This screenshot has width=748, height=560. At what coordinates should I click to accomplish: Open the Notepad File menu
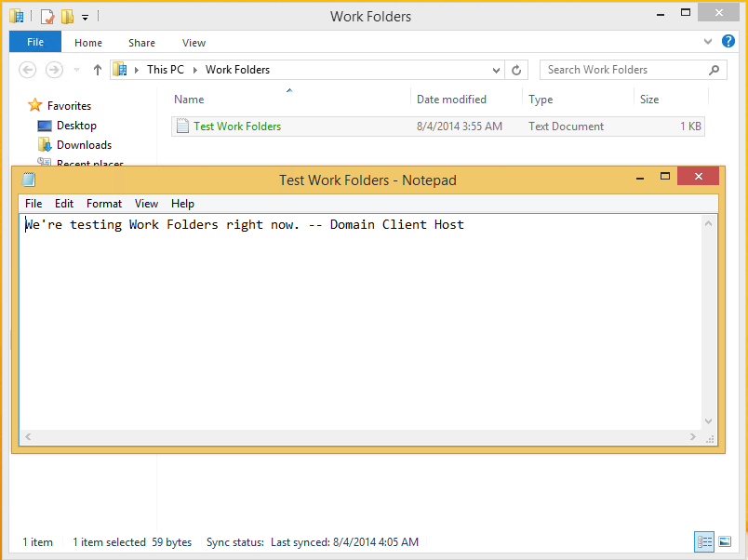(33, 204)
